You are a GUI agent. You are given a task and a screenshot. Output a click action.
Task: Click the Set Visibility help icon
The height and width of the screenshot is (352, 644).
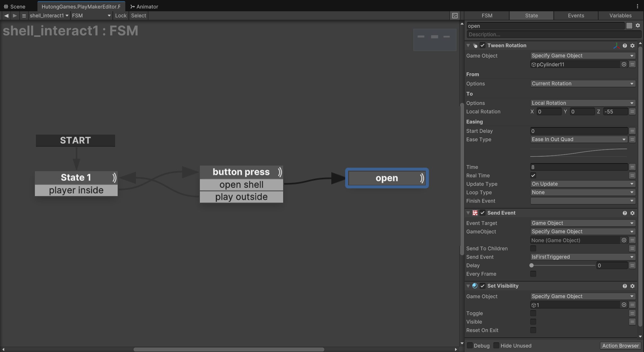(x=625, y=286)
